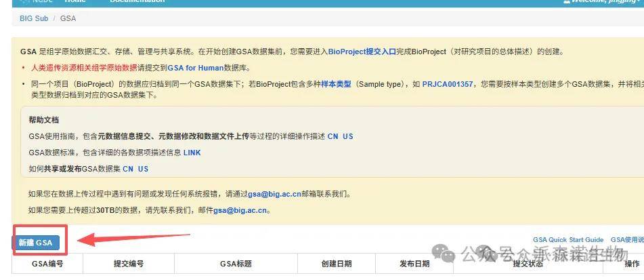Click the 新建 GSA button
The width and height of the screenshot is (644, 280).
point(35,243)
